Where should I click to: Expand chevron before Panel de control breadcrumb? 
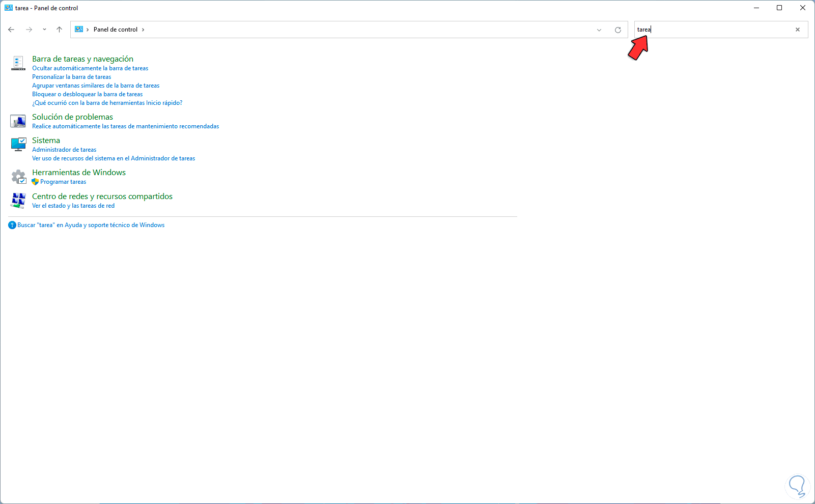[x=88, y=30]
